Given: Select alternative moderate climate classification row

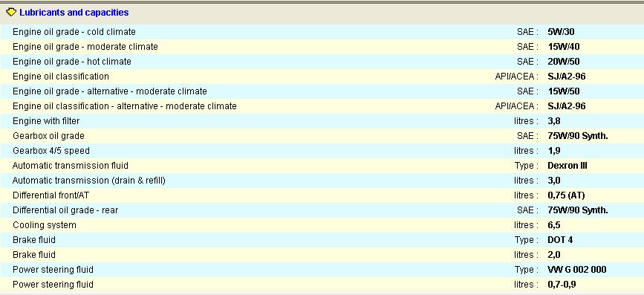Looking at the screenshot, I should pos(322,106).
